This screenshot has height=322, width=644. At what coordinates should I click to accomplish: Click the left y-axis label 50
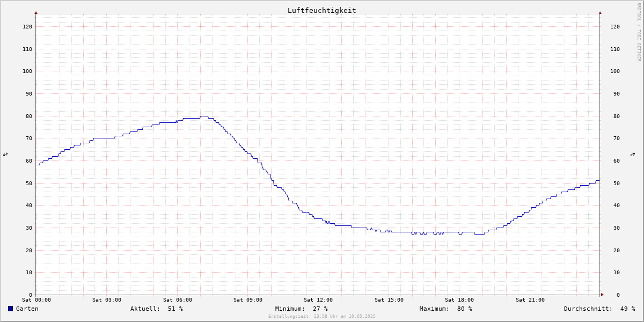29,184
